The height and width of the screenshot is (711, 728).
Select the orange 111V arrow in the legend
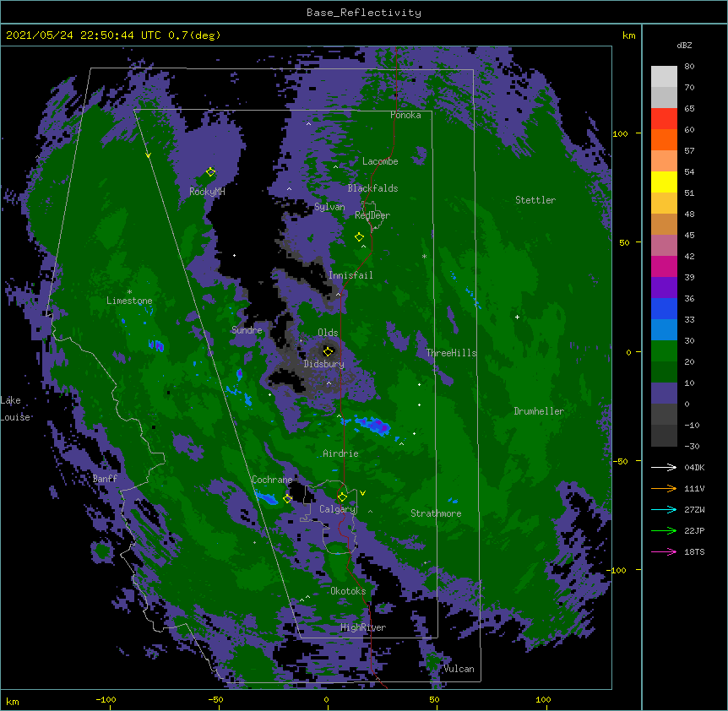pos(664,488)
